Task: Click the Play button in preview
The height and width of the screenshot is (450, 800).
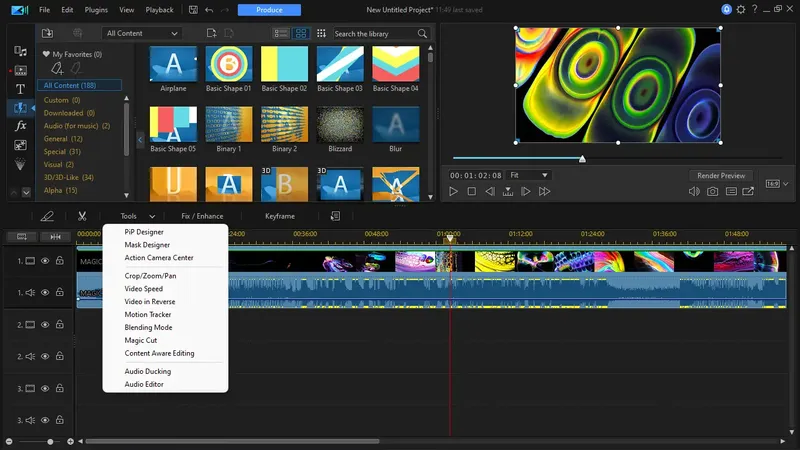Action: click(453, 191)
